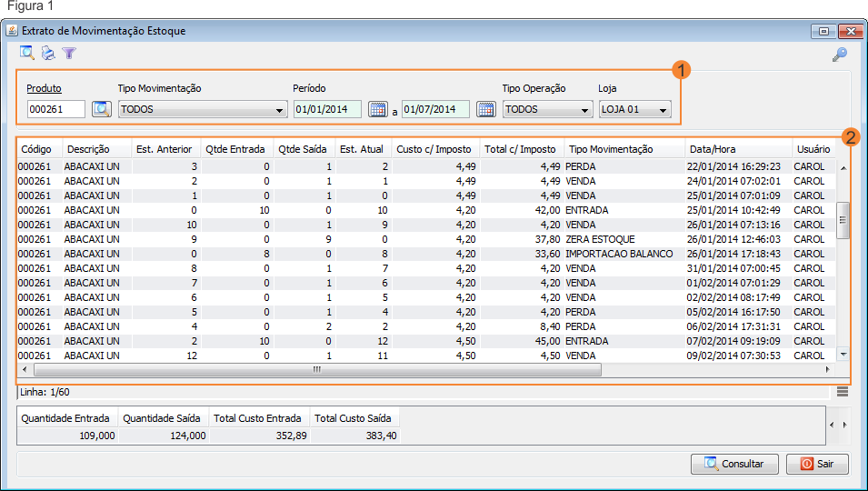This screenshot has height=491, width=868.
Task: Open the Loja dropdown showing LOJA 01
Action: [x=635, y=109]
